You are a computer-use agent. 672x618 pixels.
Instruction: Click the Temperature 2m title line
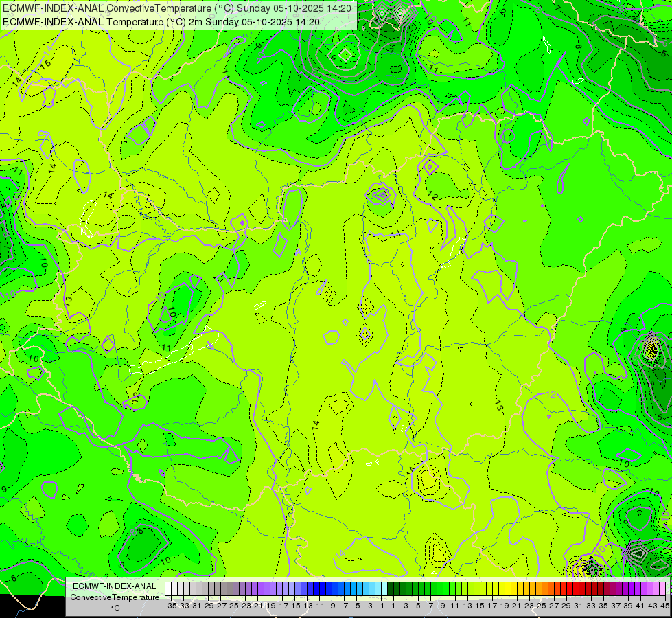(x=161, y=22)
